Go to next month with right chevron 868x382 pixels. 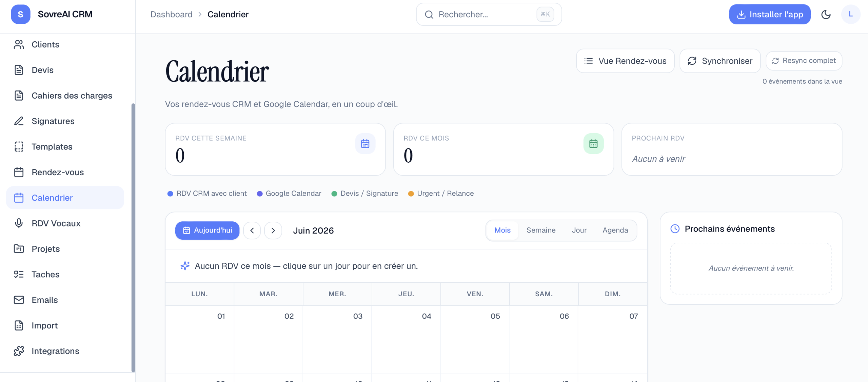click(273, 230)
